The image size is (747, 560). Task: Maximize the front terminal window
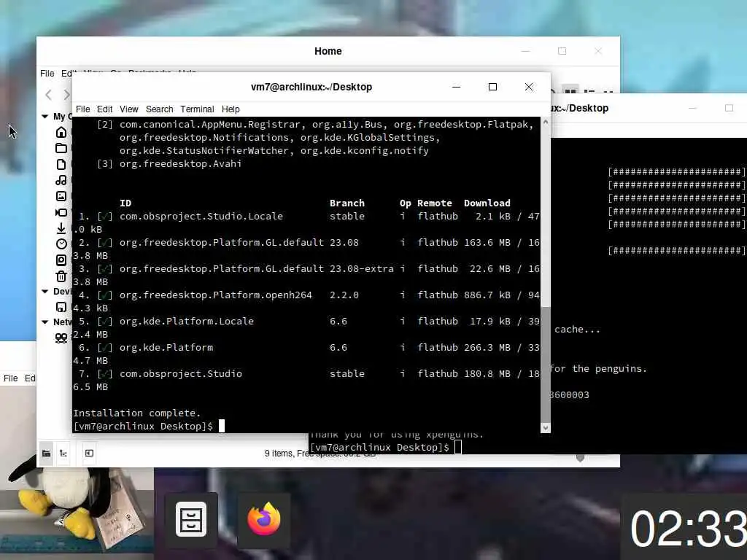click(492, 87)
